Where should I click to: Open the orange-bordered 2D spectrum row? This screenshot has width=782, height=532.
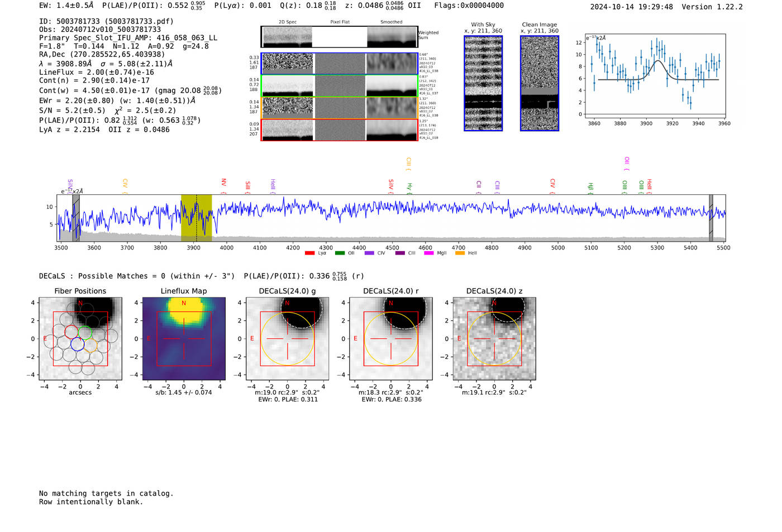340,108
